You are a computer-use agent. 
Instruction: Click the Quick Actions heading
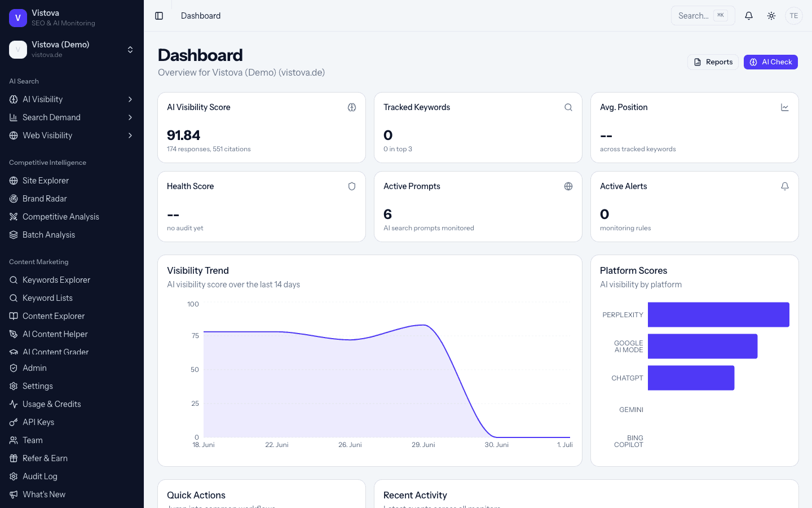[x=196, y=495]
